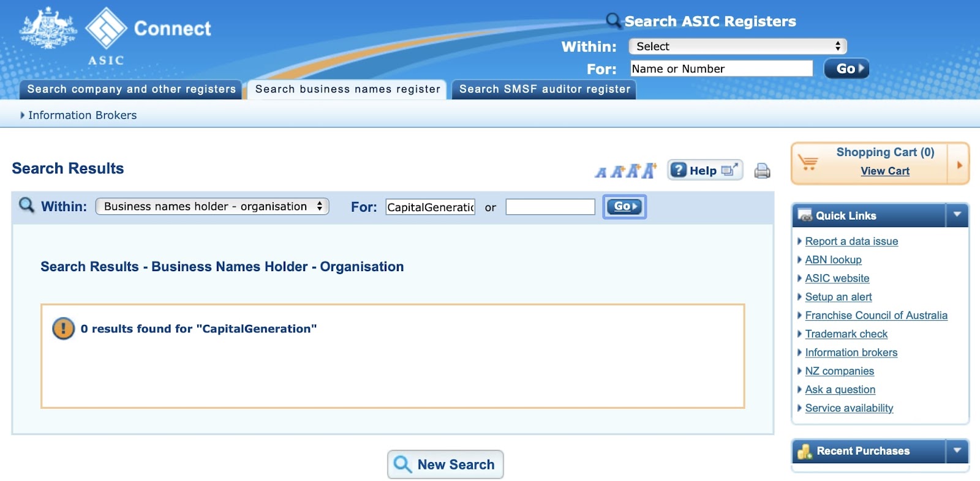Click the New Search button
The height and width of the screenshot is (481, 980).
445,464
